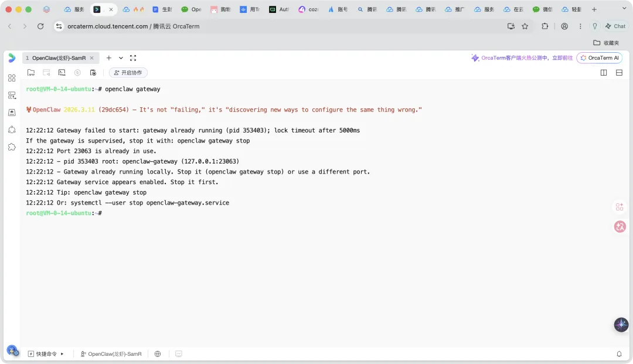Open a new browser tab
633x364 pixels.
[x=594, y=9]
